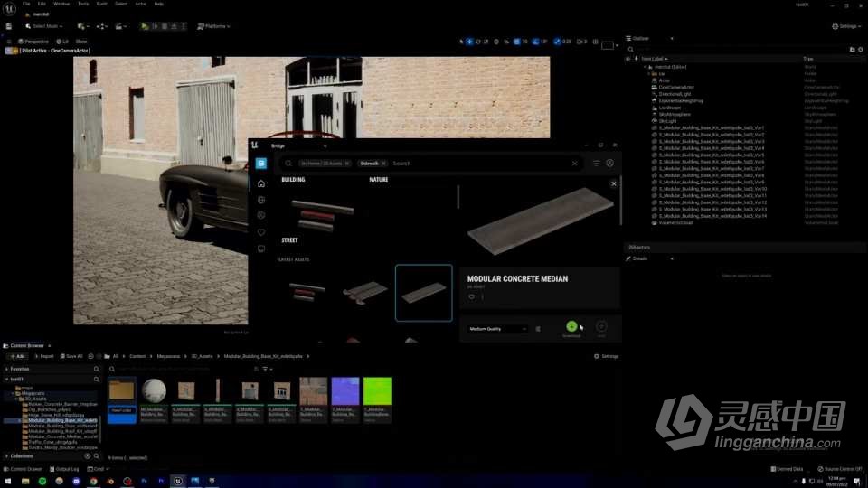Viewport: 868px width, 488px height.
Task: Open the quick Add content toolbar dropdown
Action: coord(83,26)
